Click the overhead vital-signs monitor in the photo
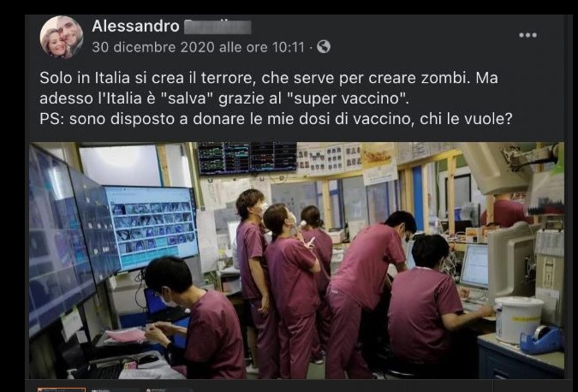578x392 pixels. point(247,157)
